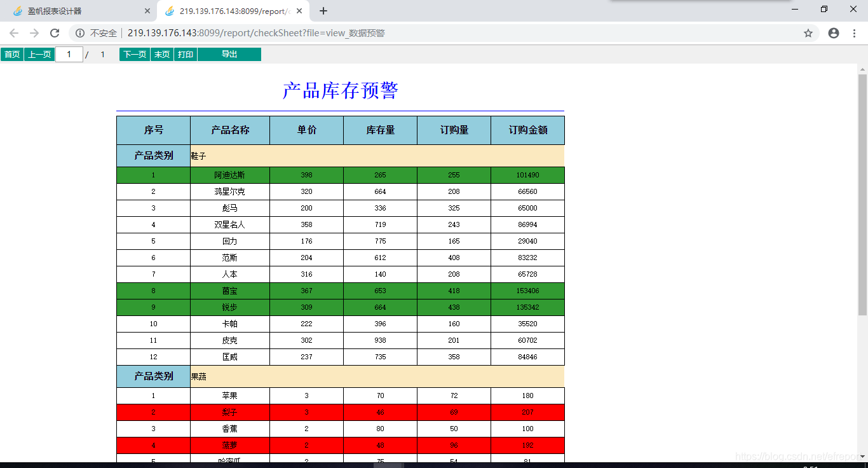Image resolution: width=868 pixels, height=468 pixels.
Task: Open a new browser tab
Action: click(323, 11)
